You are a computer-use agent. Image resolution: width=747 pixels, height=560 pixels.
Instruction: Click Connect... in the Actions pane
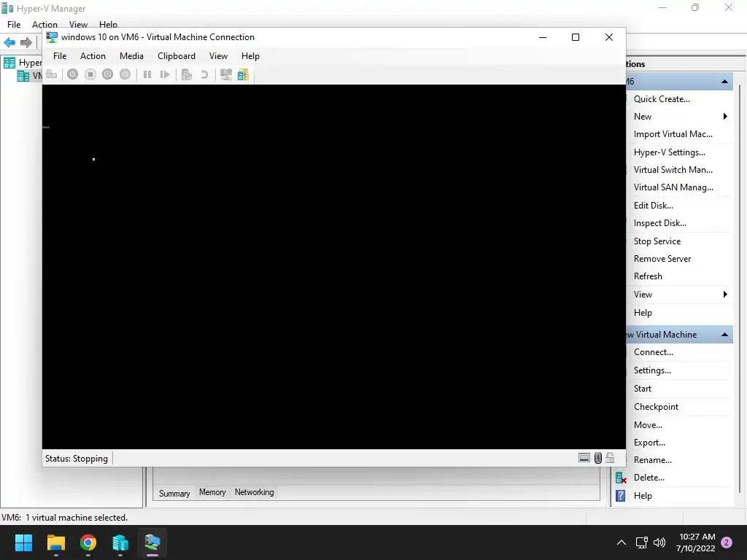(x=653, y=352)
